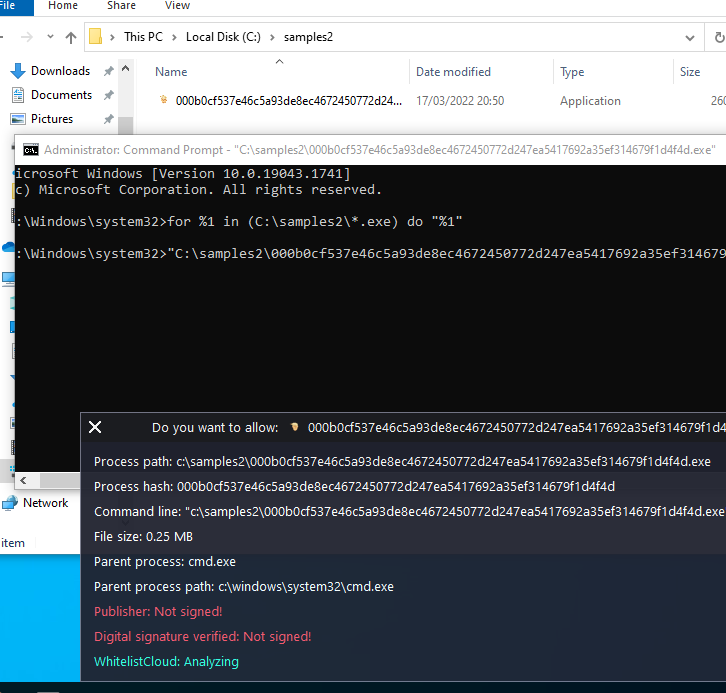This screenshot has width=726, height=693.
Task: Go up one folder level
Action: click(71, 37)
